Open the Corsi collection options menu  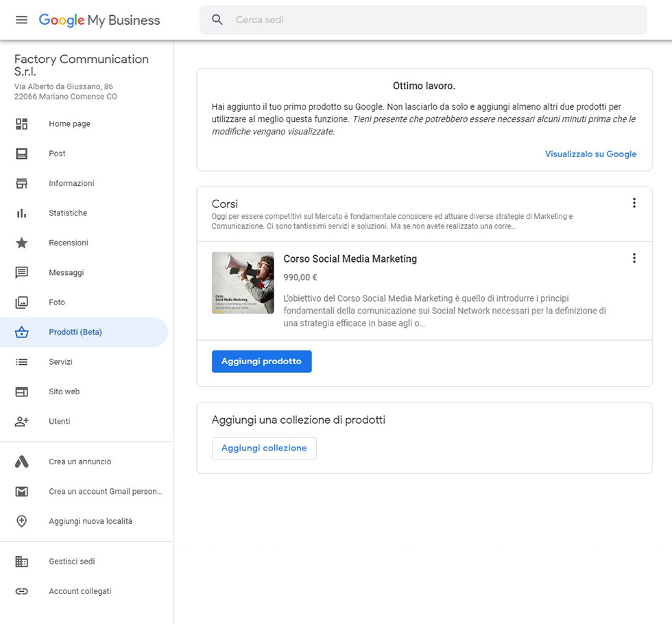[x=634, y=203]
